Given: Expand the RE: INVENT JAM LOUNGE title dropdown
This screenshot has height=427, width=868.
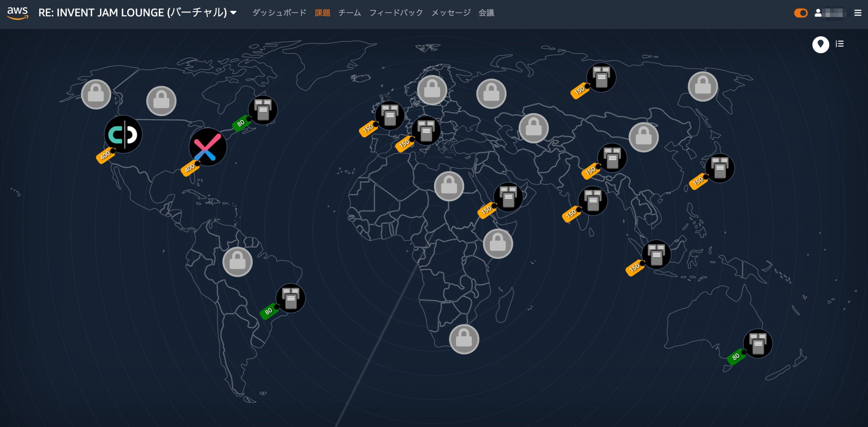Looking at the screenshot, I should point(233,13).
